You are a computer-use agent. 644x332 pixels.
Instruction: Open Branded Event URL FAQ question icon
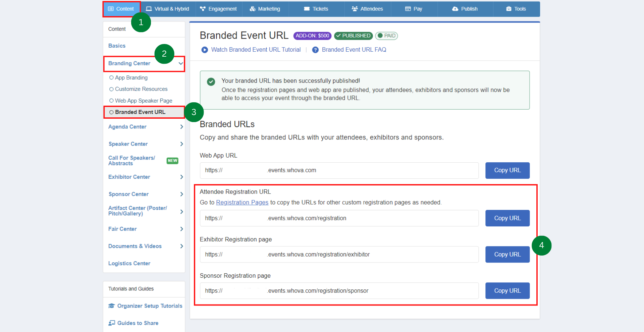[315, 49]
